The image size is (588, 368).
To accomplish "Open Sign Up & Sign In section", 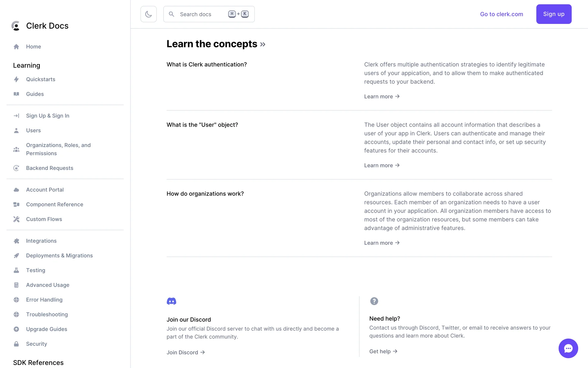I will [x=47, y=116].
